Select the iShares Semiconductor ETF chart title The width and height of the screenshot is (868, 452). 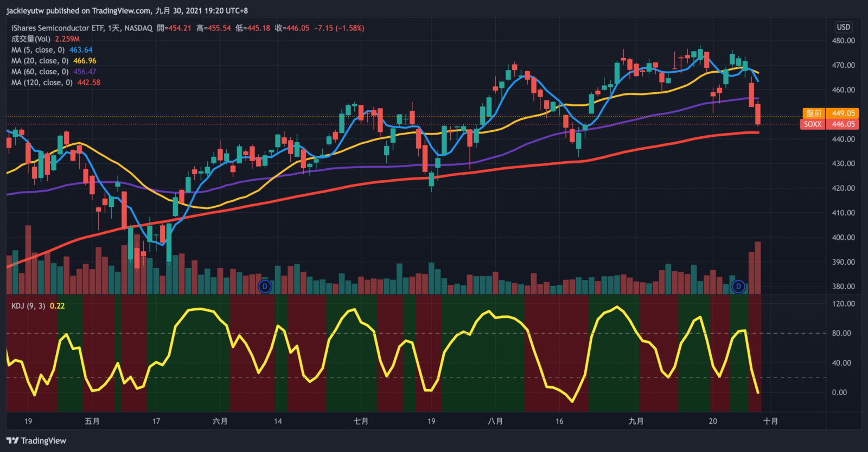click(x=81, y=28)
